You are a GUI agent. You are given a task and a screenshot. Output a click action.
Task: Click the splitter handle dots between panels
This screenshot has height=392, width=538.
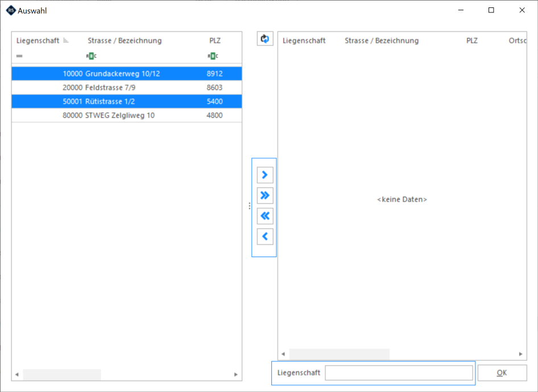click(x=250, y=206)
